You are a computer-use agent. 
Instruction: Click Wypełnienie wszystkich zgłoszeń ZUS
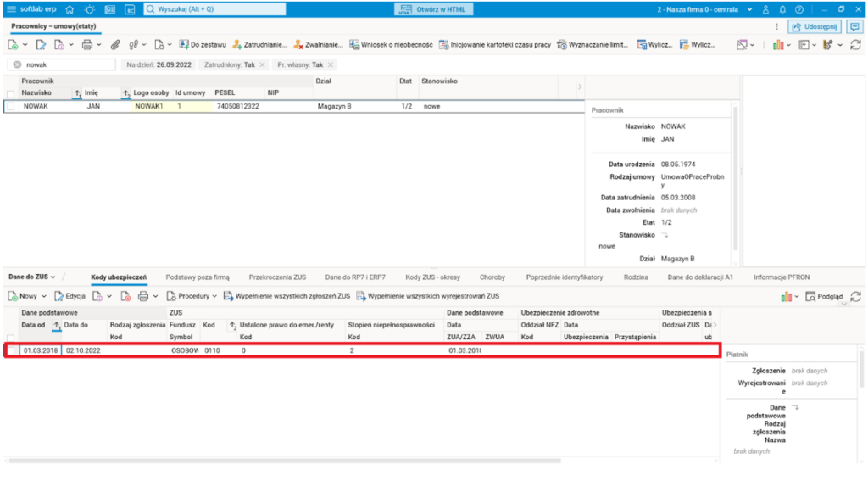click(x=287, y=296)
